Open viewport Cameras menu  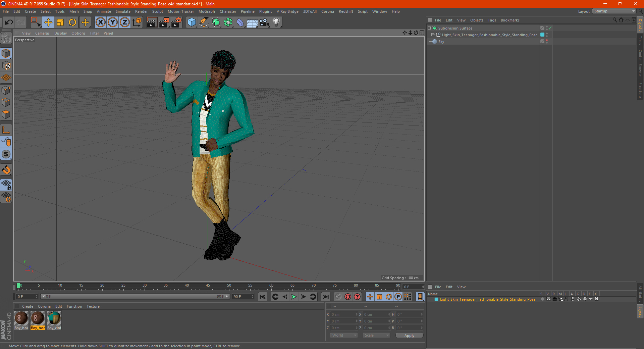[42, 33]
